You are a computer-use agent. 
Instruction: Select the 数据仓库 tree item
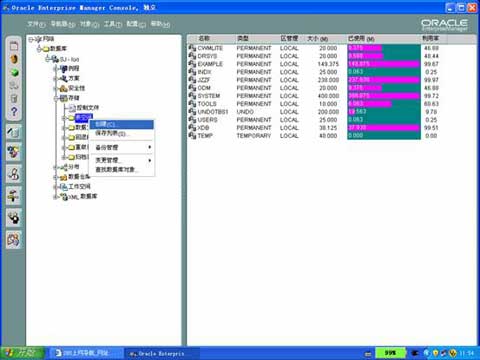click(79, 177)
